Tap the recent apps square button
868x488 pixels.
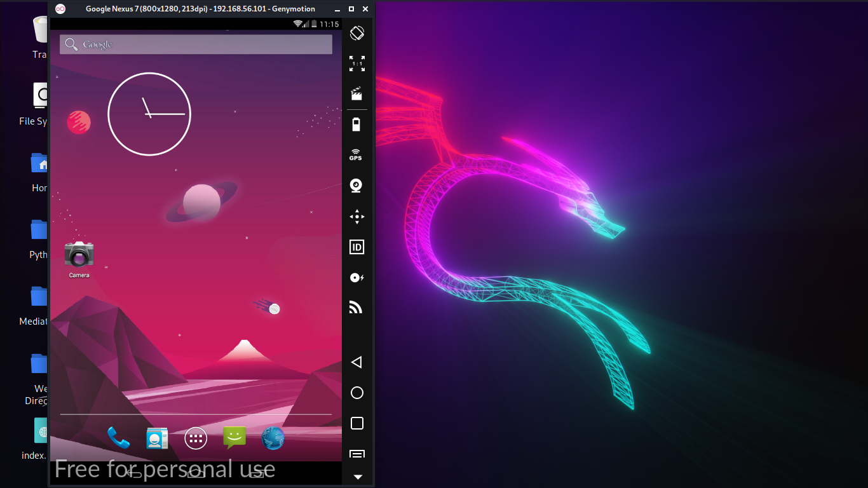pos(357,423)
